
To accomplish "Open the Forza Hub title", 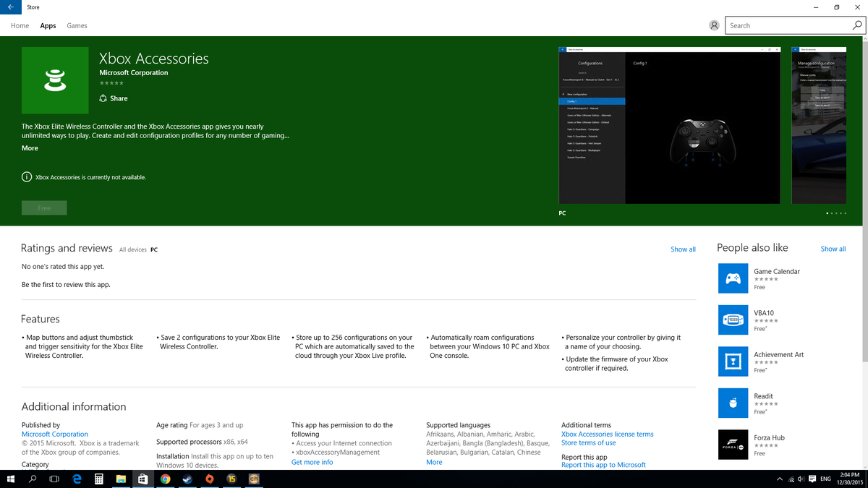I will click(769, 438).
